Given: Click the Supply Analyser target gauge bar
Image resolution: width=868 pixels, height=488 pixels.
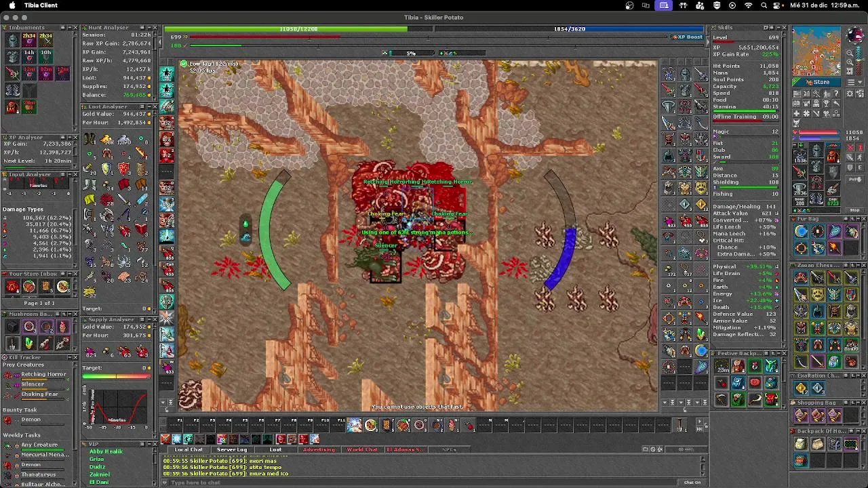Looking at the screenshot, I should pyautogui.click(x=115, y=376).
